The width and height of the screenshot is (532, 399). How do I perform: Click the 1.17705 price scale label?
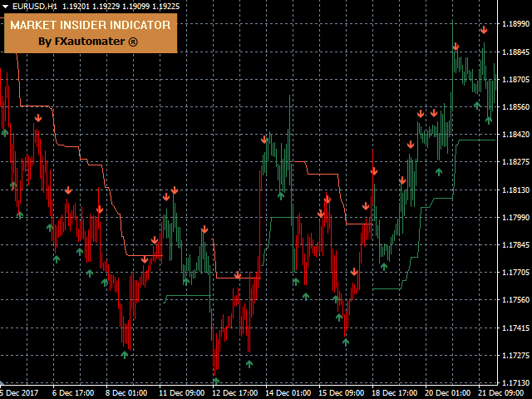click(x=515, y=272)
